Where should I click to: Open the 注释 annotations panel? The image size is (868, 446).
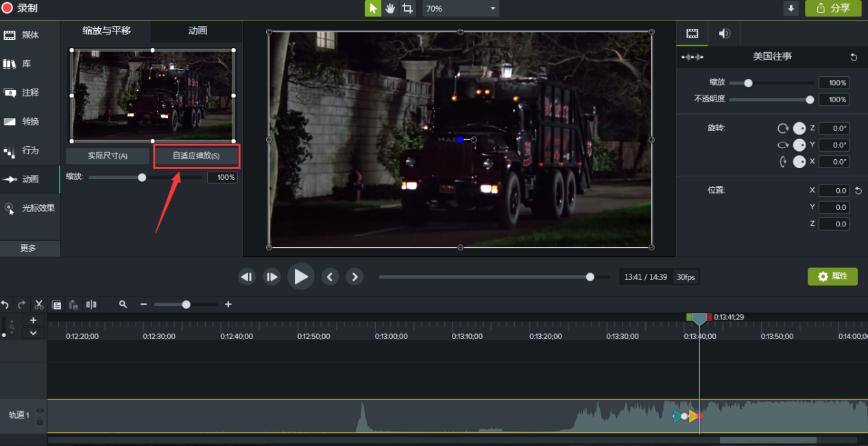[30, 93]
